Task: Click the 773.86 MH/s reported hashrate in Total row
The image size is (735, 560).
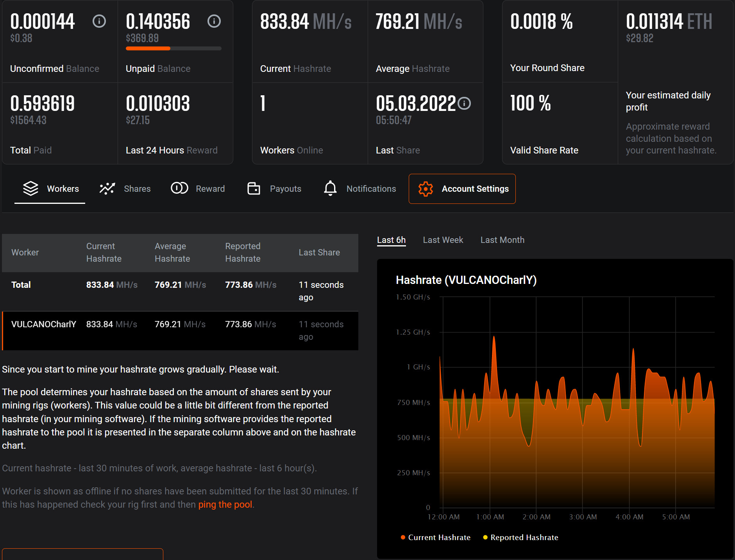Action: coord(251,285)
